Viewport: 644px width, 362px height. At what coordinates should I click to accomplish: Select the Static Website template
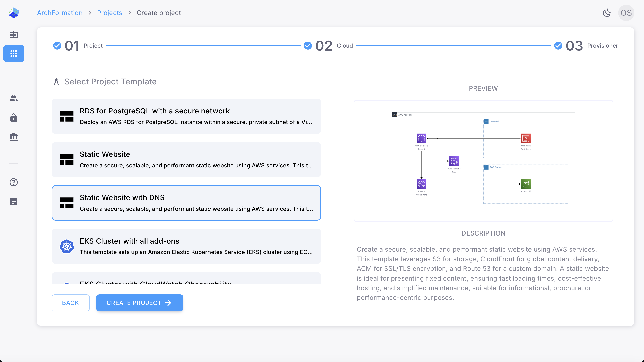pos(186,159)
